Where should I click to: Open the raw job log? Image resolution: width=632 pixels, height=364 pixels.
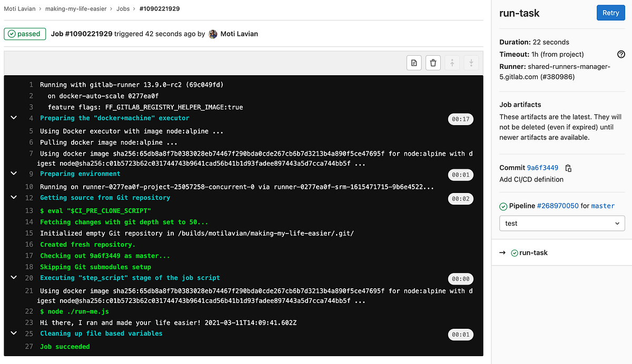point(414,62)
